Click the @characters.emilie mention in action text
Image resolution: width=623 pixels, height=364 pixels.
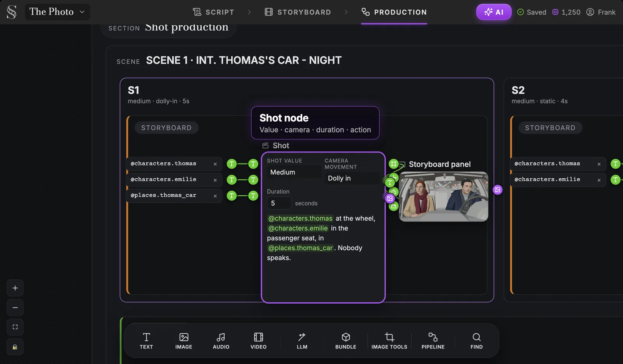click(298, 228)
